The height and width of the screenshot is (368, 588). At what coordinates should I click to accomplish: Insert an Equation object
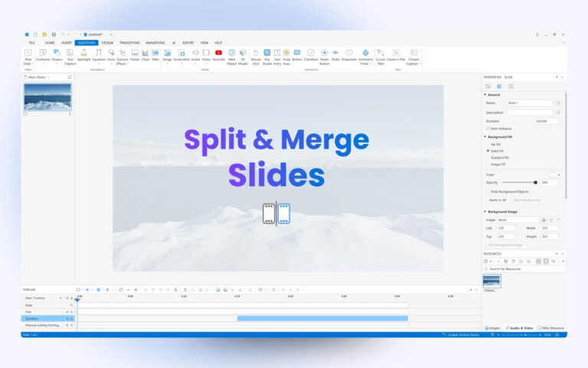[x=99, y=55]
